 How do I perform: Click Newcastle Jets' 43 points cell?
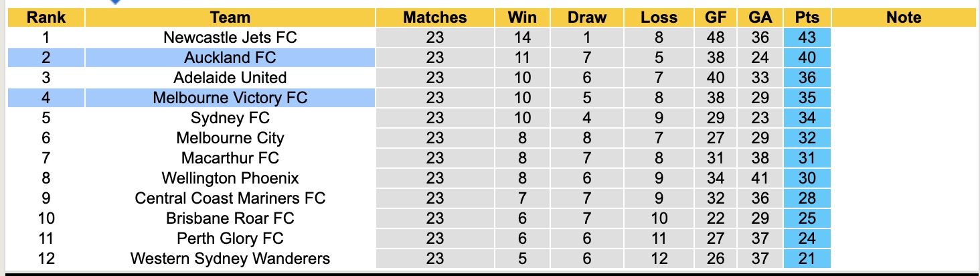point(807,38)
